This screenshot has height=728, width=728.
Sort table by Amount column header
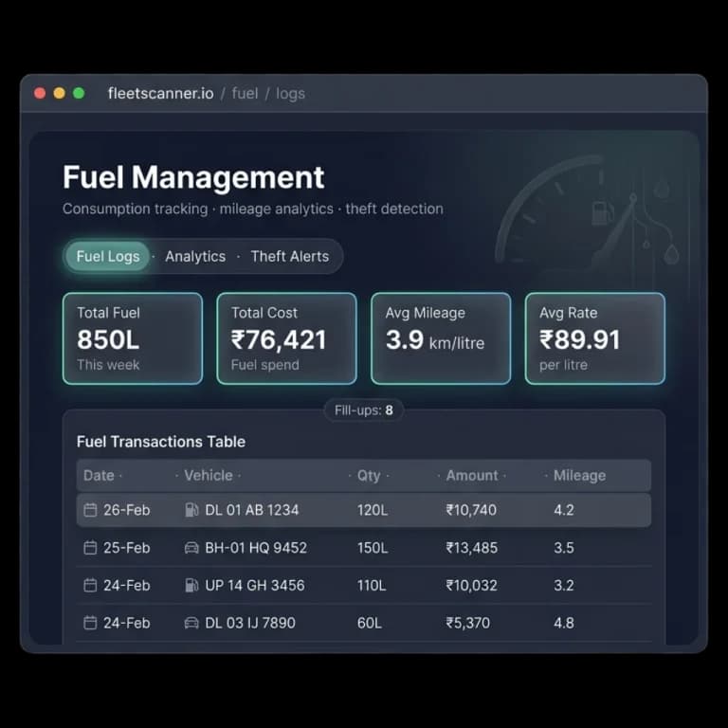[472, 476]
